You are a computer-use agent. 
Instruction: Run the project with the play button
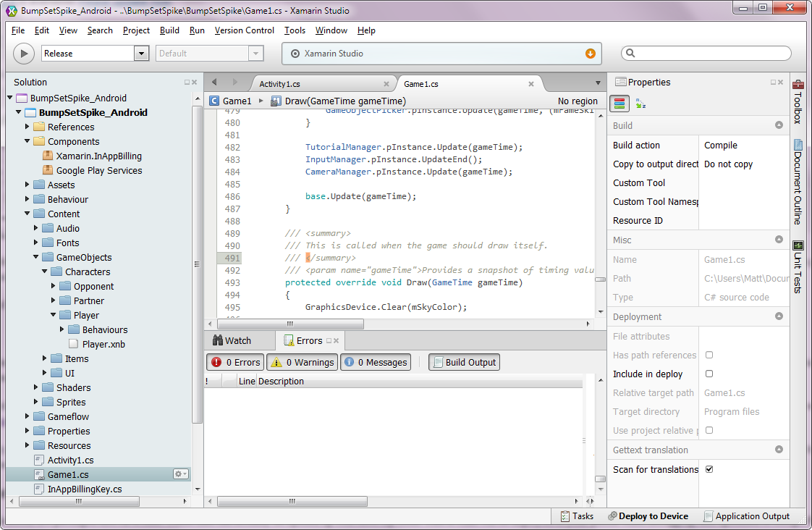pyautogui.click(x=24, y=54)
